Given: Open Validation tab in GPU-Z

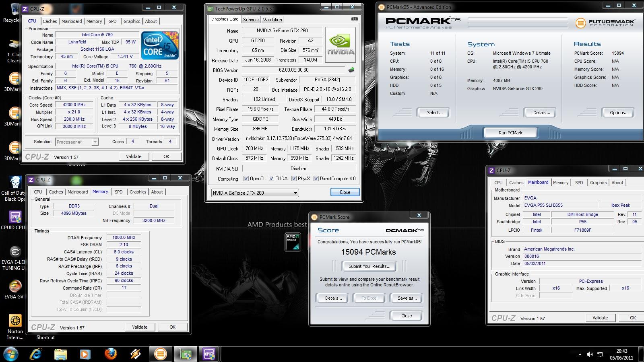Looking at the screenshot, I should (x=272, y=20).
